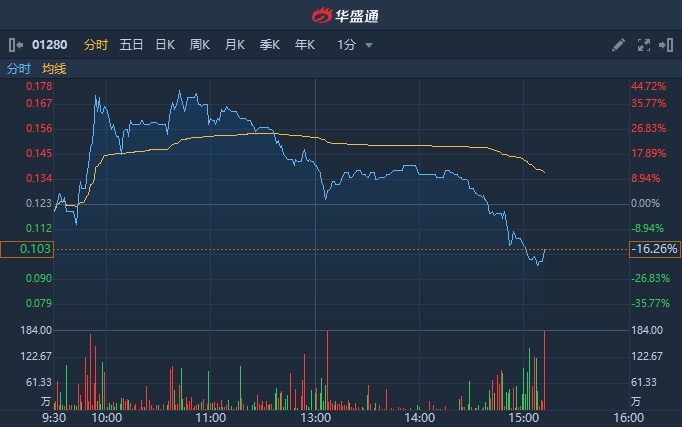Show the 月K chart tab
This screenshot has width=682, height=427.
(235, 45)
